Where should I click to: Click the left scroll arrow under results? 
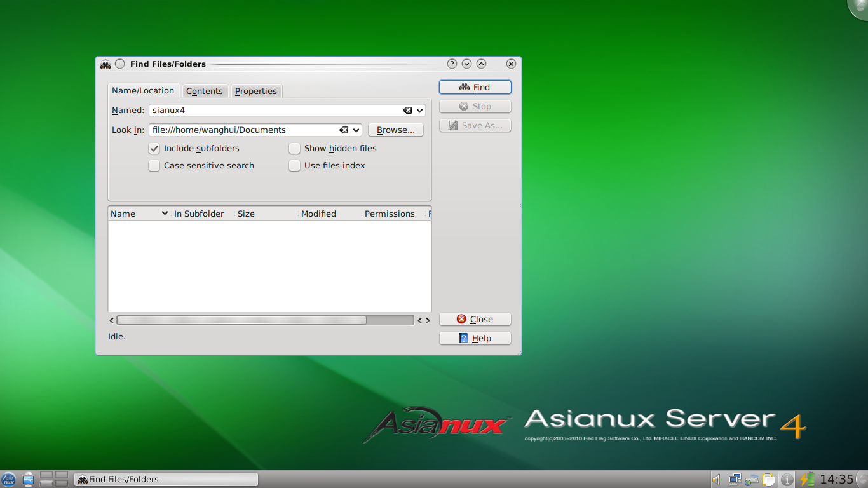[x=112, y=320]
